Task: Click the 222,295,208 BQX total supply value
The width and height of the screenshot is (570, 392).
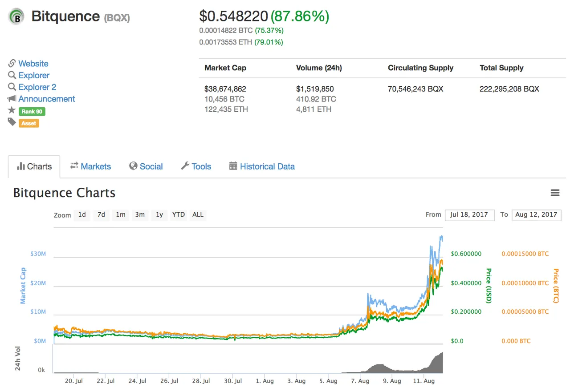Action: (509, 89)
